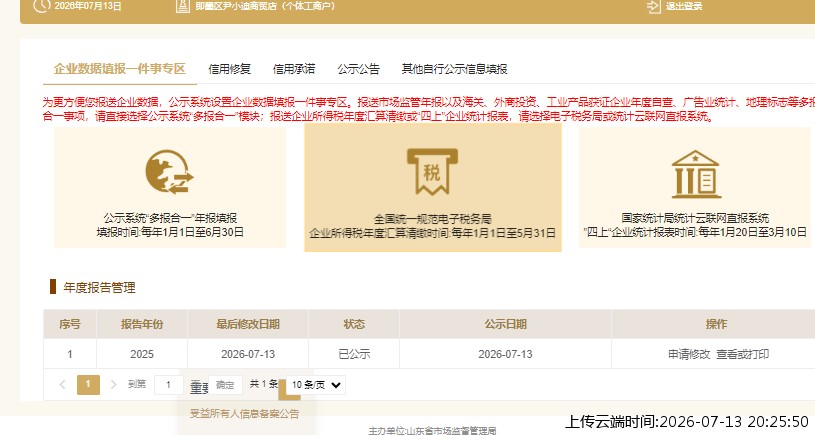Click the logout arrow icon
The image size is (815, 435).
(x=653, y=6)
